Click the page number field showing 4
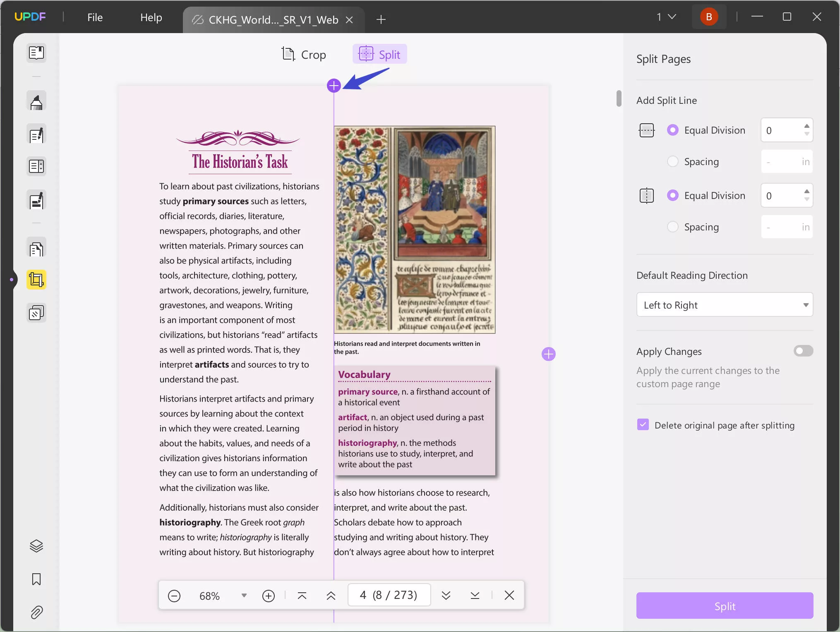The height and width of the screenshot is (632, 840). pyautogui.click(x=389, y=595)
